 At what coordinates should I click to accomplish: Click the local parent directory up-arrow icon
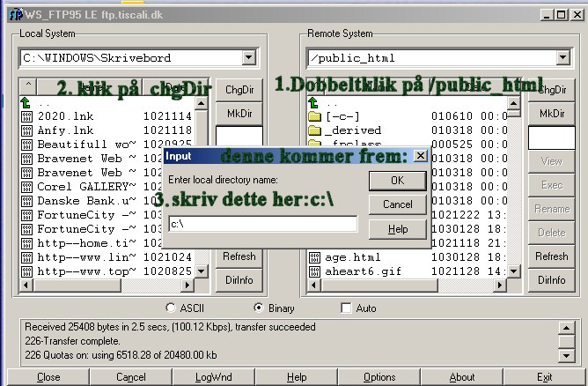click(x=26, y=102)
